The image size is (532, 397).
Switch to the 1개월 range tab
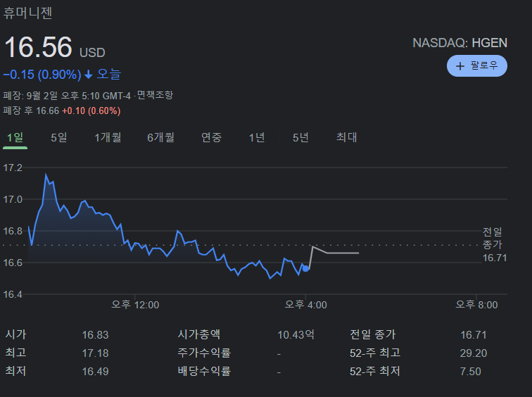pos(108,138)
